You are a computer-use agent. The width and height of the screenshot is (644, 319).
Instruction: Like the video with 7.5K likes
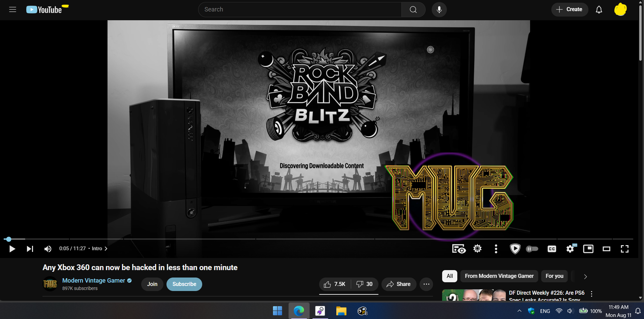point(335,284)
